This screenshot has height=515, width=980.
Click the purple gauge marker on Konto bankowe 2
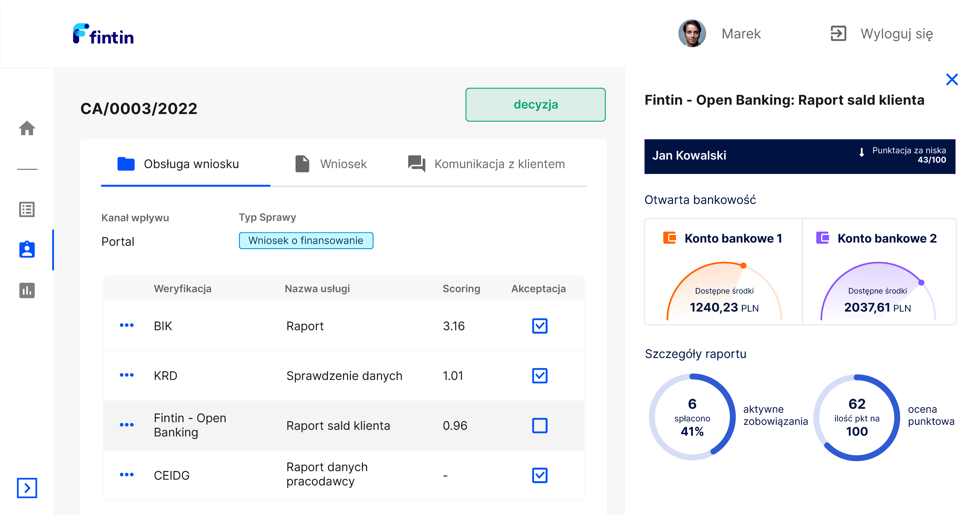click(x=921, y=282)
